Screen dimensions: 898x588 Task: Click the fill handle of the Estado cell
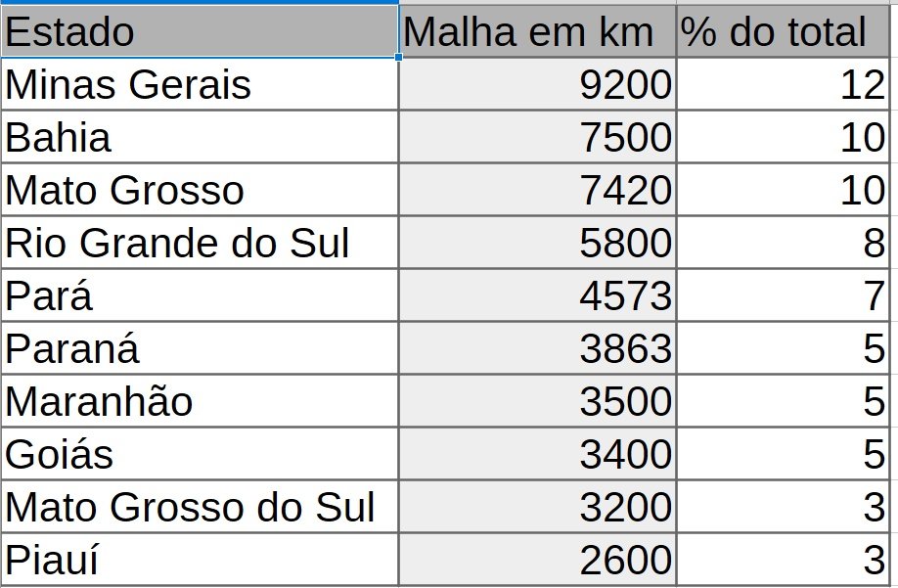(399, 57)
